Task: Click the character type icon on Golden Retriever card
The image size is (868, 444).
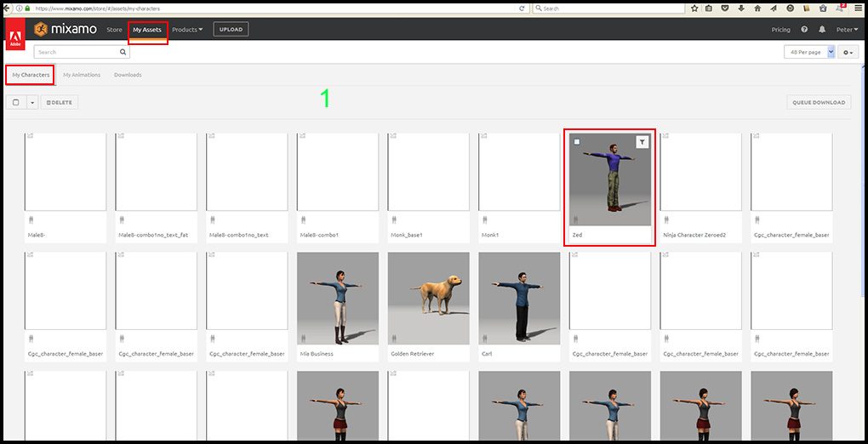Action: coord(394,339)
